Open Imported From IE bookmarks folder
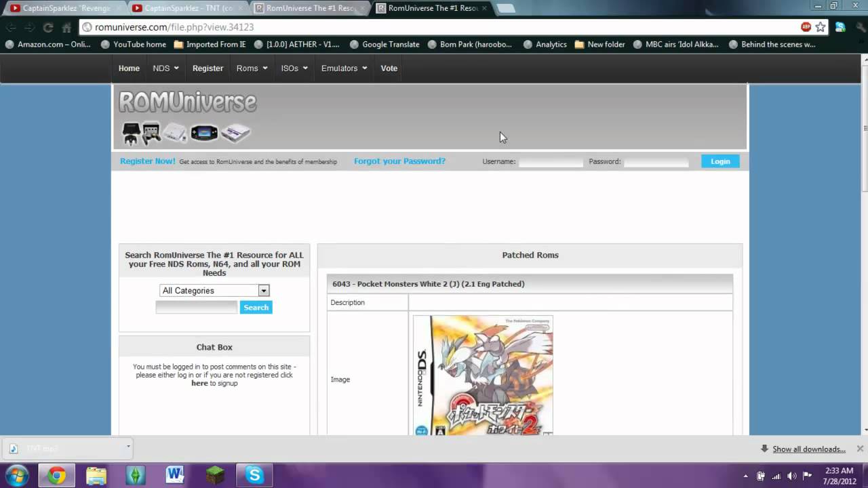Viewport: 868px width, 488px height. [210, 45]
